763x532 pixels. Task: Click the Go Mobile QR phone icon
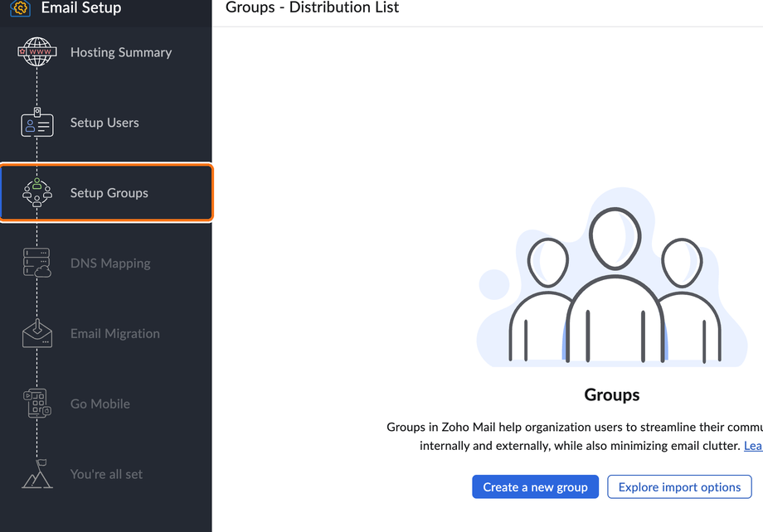click(x=37, y=403)
